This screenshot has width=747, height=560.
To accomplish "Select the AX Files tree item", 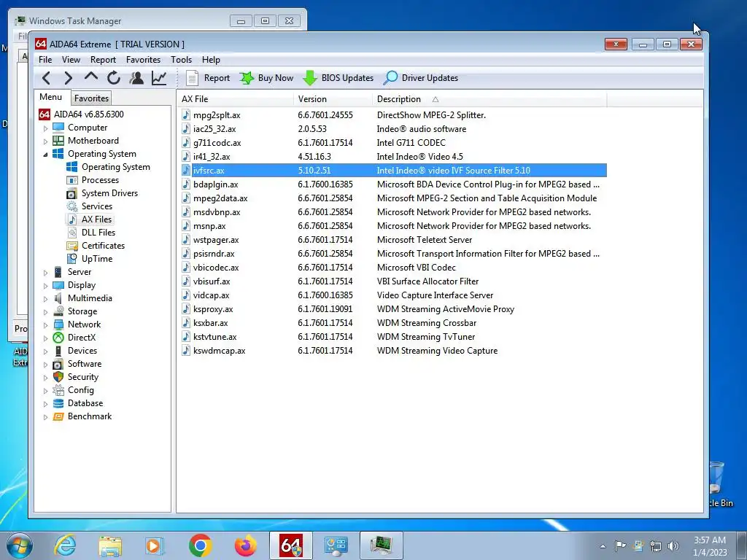I will tap(96, 219).
